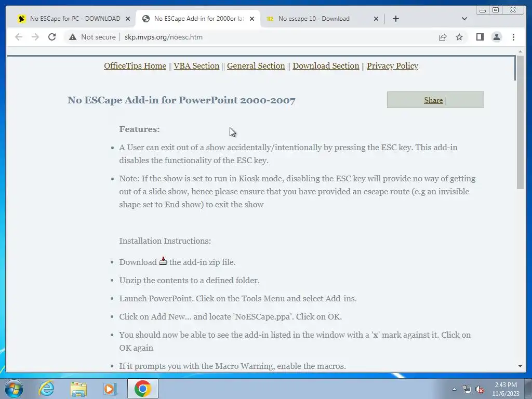This screenshot has width=532, height=399.
Task: Open the VBA Section link
Action: coord(196,66)
